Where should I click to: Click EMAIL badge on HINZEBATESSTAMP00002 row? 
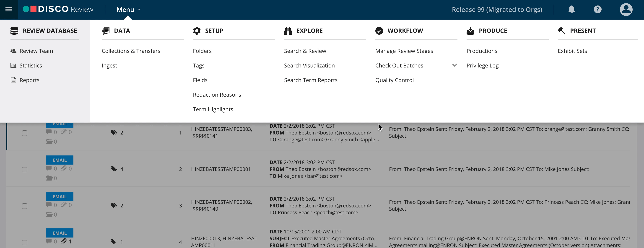click(x=60, y=196)
